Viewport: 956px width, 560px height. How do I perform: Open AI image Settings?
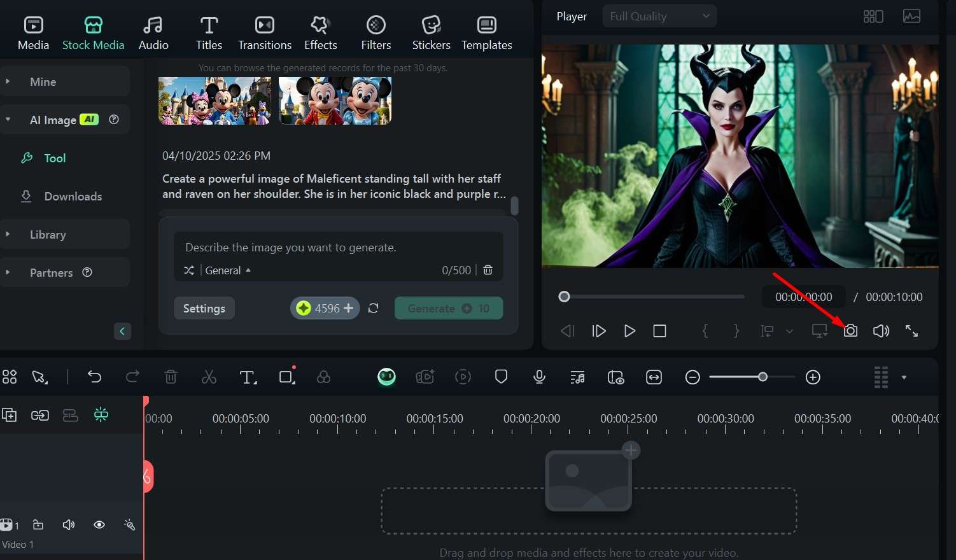coord(204,308)
